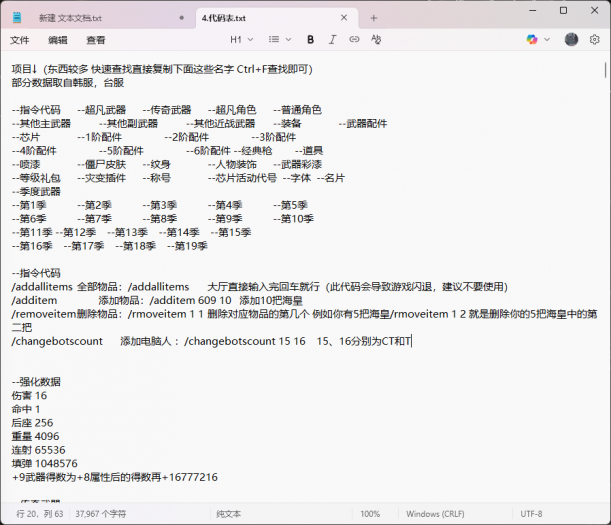Expand the list style dropdown arrow

(x=288, y=39)
